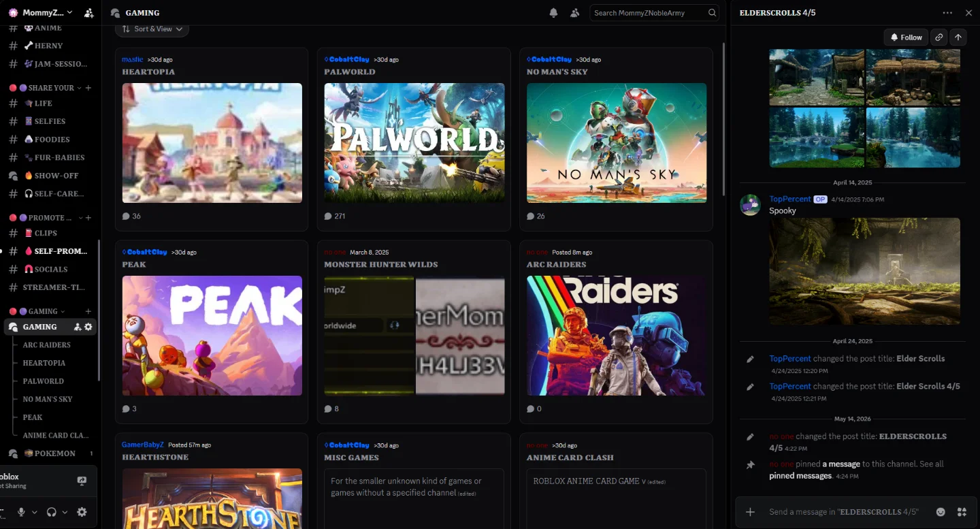980x529 pixels.
Task: Open microphone input options chevron
Action: coord(35,512)
